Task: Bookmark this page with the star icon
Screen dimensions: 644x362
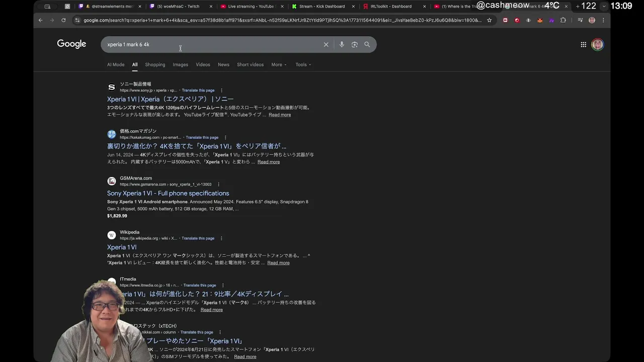Action: (x=489, y=20)
